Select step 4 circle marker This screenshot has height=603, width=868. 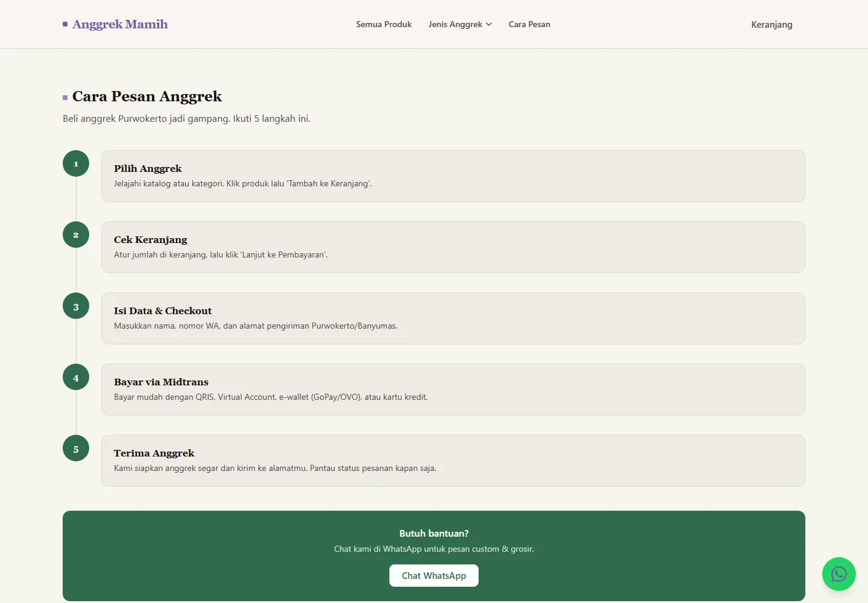76,377
